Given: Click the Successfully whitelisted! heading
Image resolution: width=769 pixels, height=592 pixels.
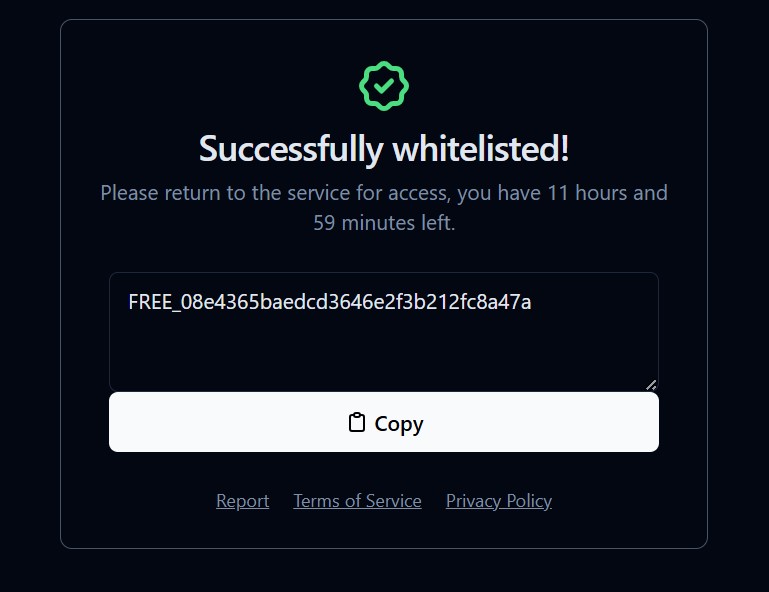Looking at the screenshot, I should [384, 149].
